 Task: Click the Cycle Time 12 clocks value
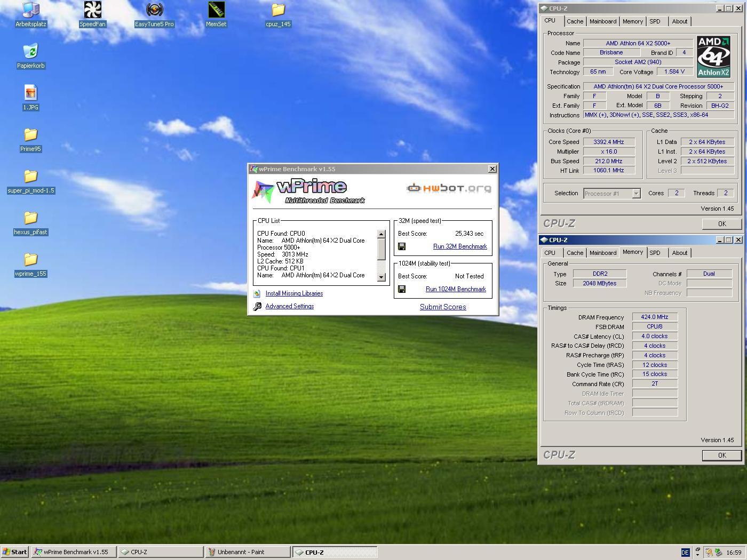655,365
